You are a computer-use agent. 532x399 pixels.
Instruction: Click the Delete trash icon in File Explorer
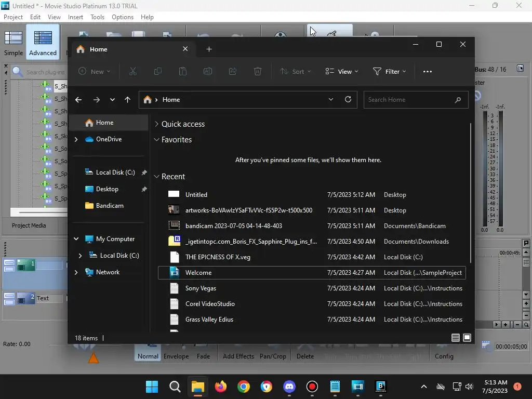point(258,71)
